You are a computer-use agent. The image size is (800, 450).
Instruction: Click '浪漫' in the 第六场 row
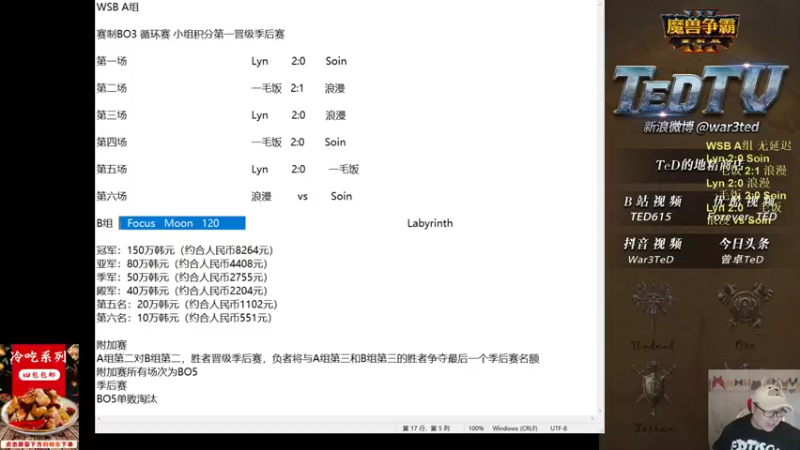(x=261, y=196)
